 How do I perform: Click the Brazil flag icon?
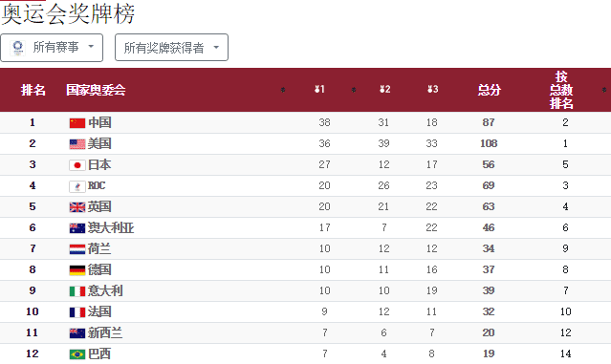[x=77, y=354]
